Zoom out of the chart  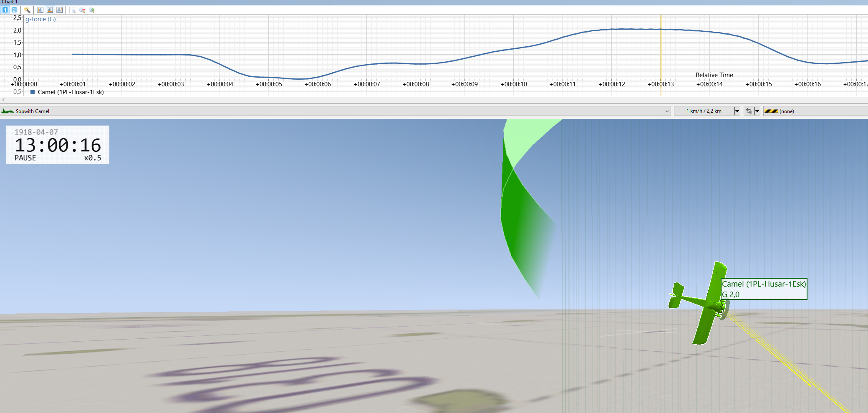pos(82,10)
